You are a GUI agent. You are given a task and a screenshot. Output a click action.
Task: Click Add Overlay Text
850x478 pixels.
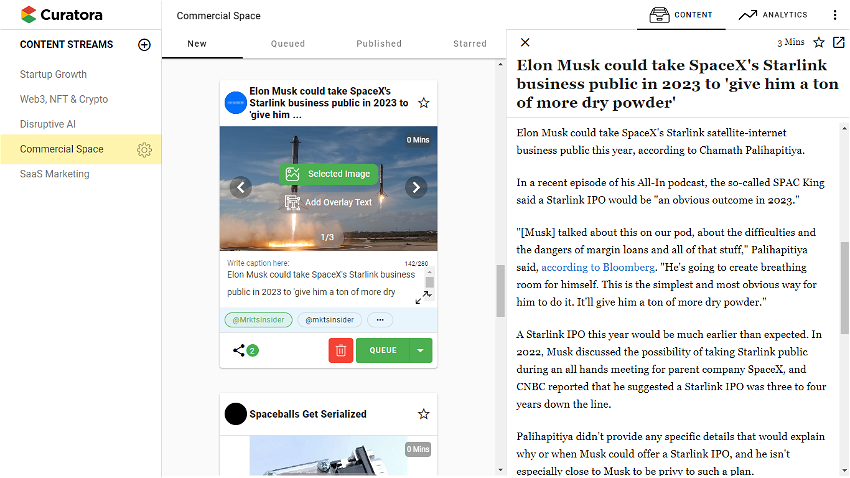pyautogui.click(x=329, y=202)
